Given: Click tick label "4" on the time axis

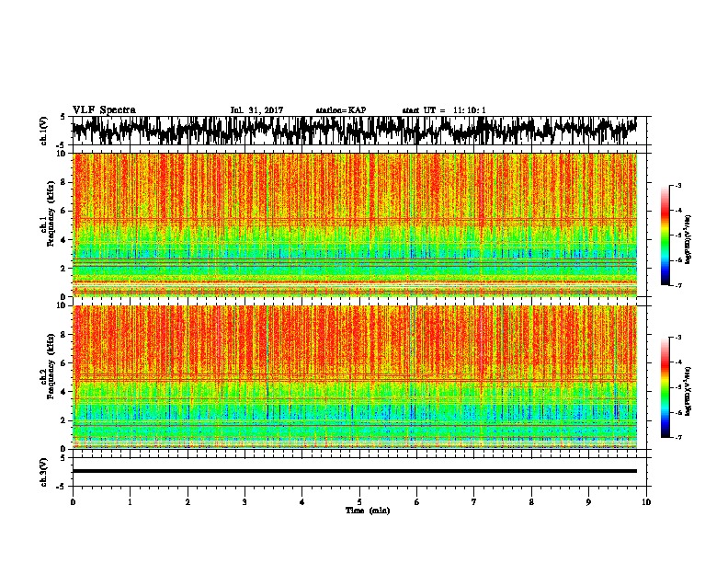Looking at the screenshot, I should click(x=302, y=502).
